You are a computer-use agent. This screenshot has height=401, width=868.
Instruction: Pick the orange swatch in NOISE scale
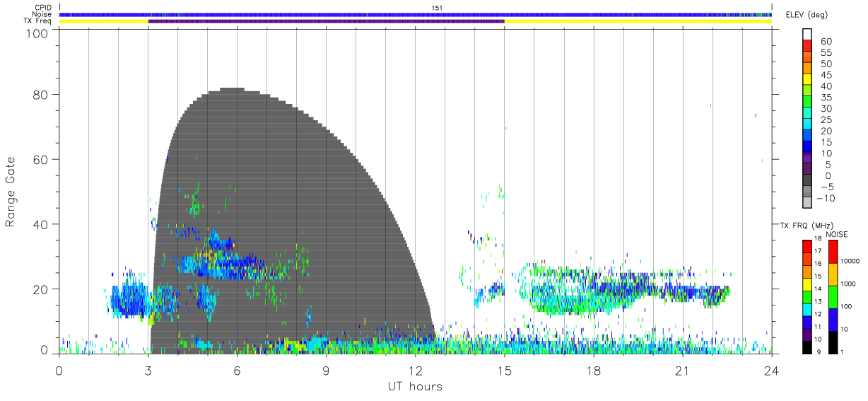tap(833, 274)
